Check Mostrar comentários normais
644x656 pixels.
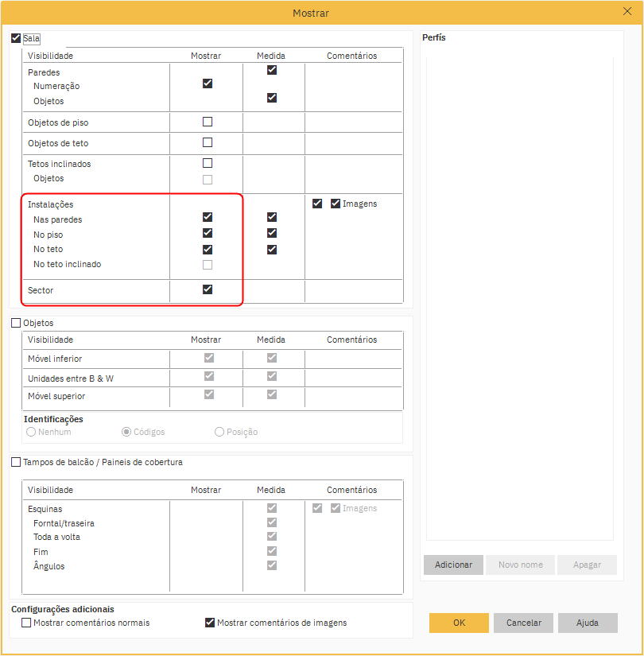coord(26,623)
